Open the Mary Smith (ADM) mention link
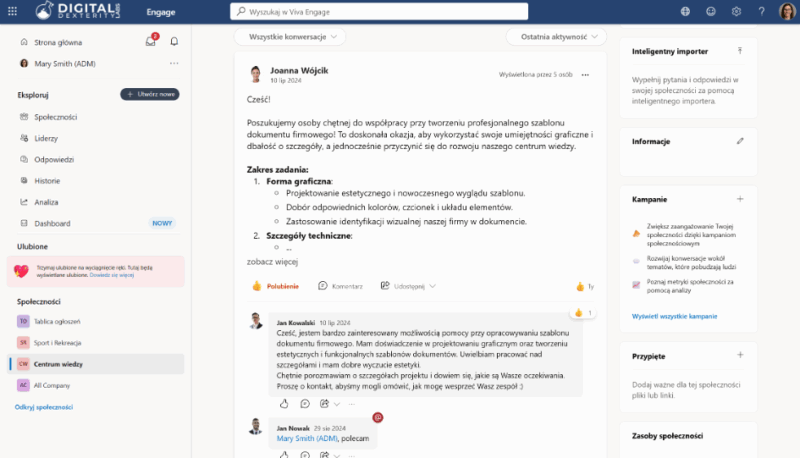 point(307,438)
